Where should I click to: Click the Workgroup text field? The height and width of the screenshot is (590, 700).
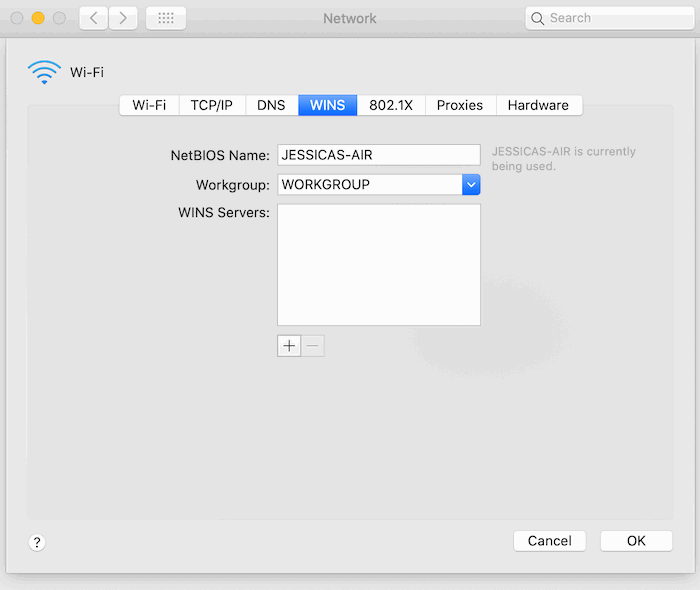pos(370,185)
